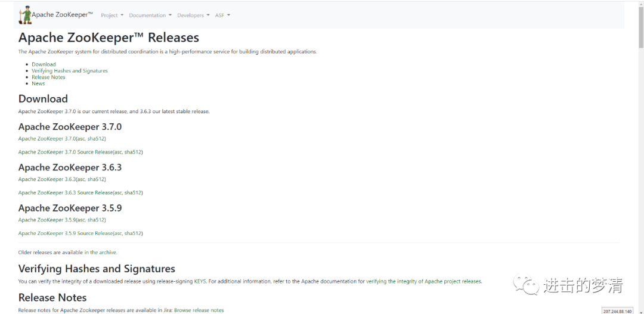The height and width of the screenshot is (314, 644).
Task: Open the 'in the archive' older releases link
Action: (100, 253)
